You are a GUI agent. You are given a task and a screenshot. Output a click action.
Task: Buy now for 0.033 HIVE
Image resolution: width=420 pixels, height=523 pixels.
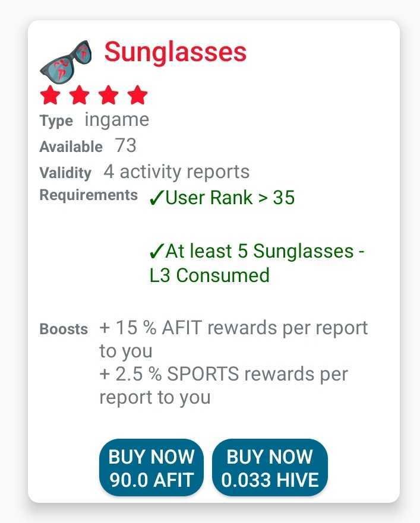coord(270,468)
